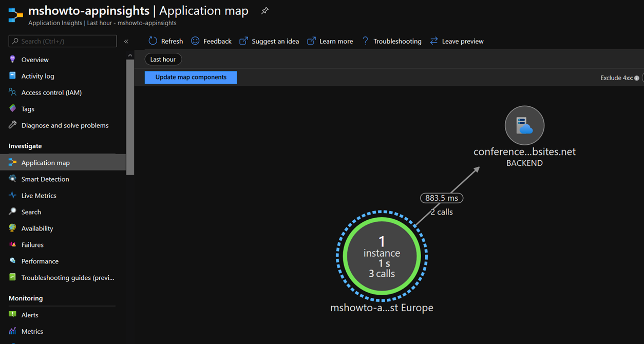Click the Refresh toolbar button label
Viewport: 644px width, 344px height.
coord(172,41)
